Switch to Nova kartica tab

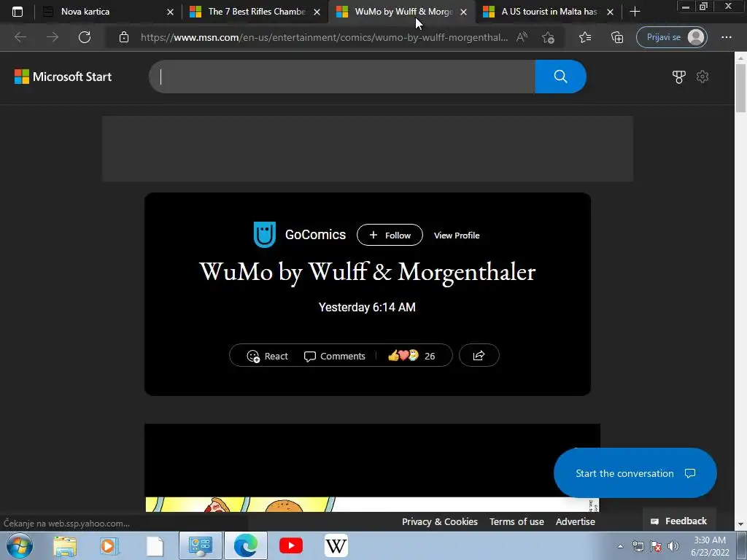pyautogui.click(x=107, y=12)
